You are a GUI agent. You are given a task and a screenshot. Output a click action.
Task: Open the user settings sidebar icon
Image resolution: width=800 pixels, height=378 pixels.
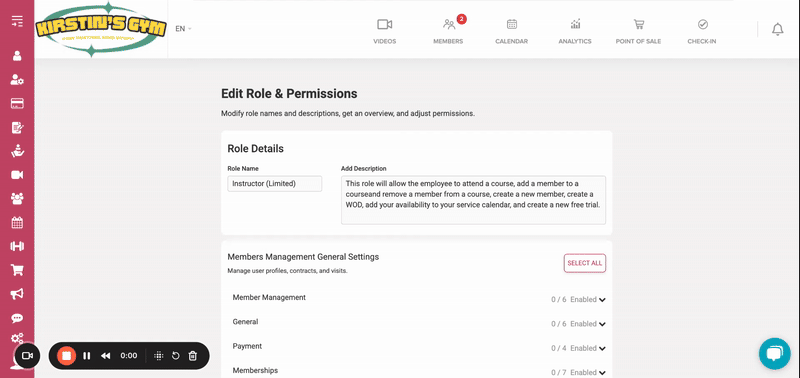(17, 80)
